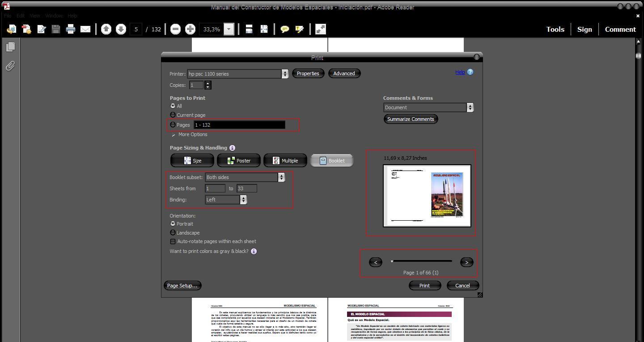Click the fit width scrolling icon

click(x=249, y=29)
